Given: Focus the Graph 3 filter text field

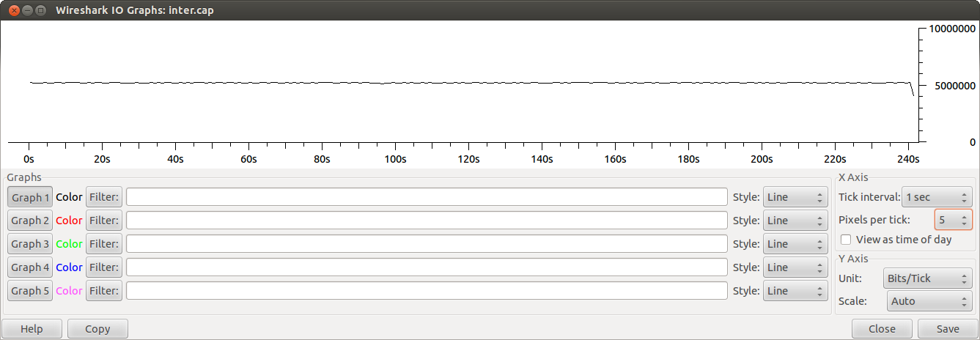Looking at the screenshot, I should (x=427, y=244).
